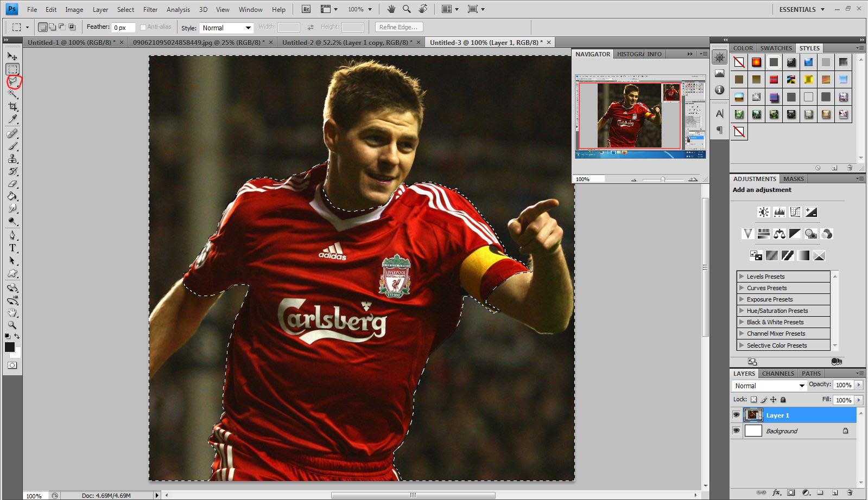Toggle Lock Transparent Pixels
The height and width of the screenshot is (500, 868).
click(753, 400)
